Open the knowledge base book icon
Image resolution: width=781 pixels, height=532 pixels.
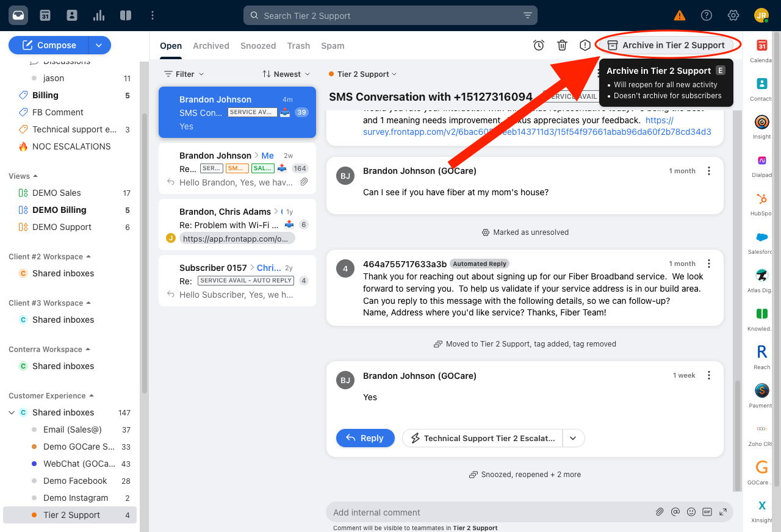tap(126, 15)
